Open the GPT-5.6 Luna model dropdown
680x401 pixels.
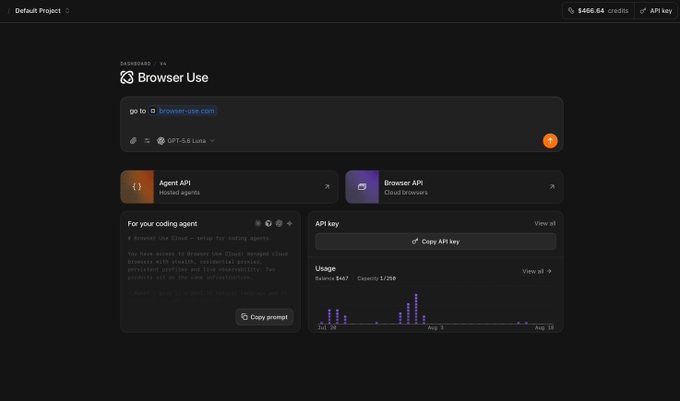click(x=186, y=140)
